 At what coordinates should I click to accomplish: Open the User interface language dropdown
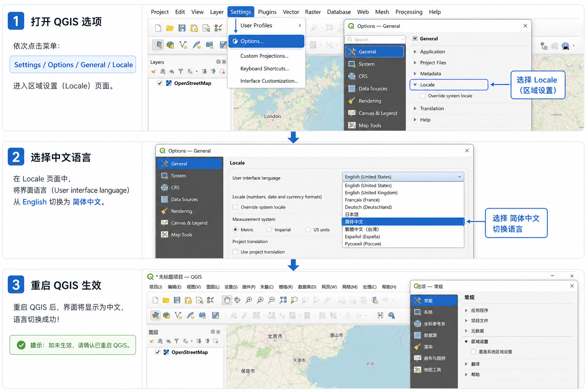click(x=403, y=177)
